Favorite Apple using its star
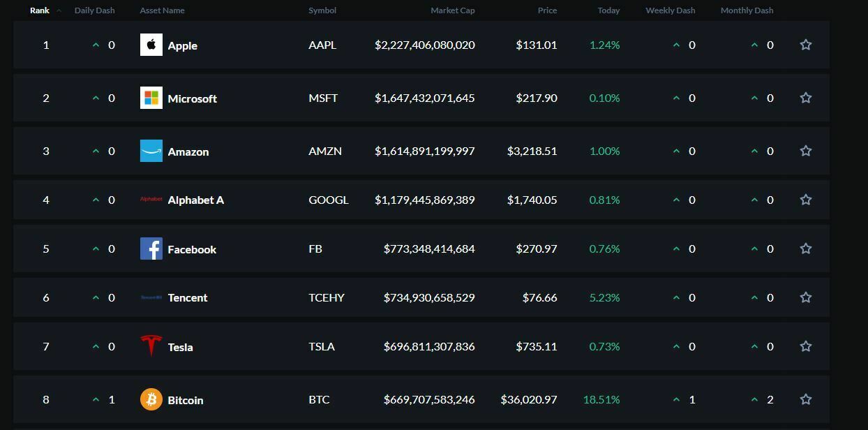868x430 pixels. click(x=805, y=44)
